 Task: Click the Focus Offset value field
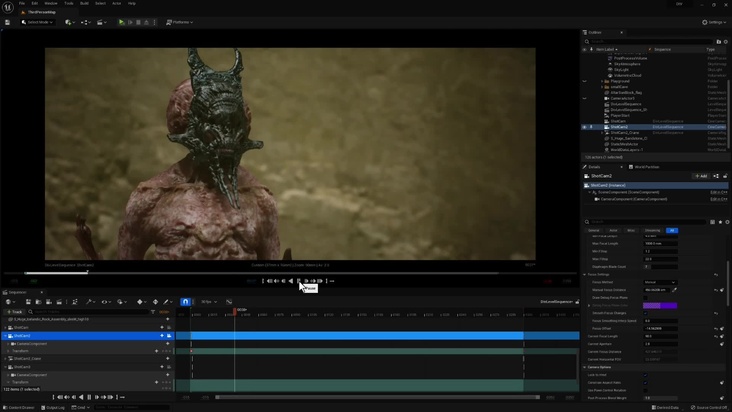[660, 328]
